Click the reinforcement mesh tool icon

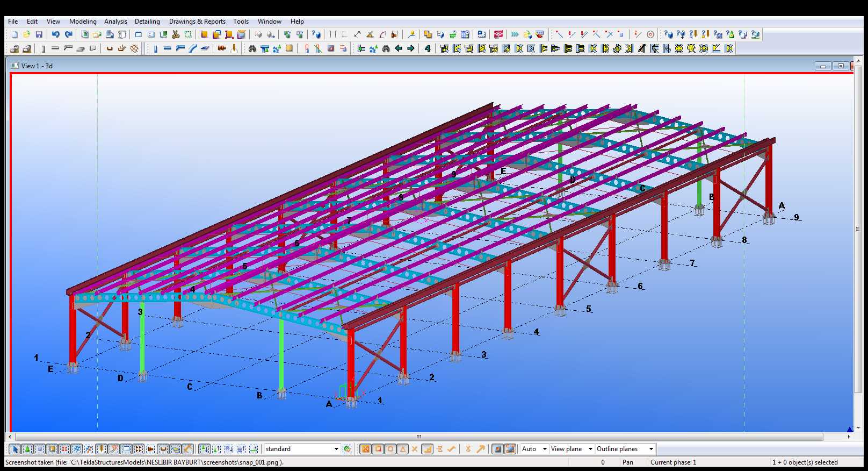[134, 48]
